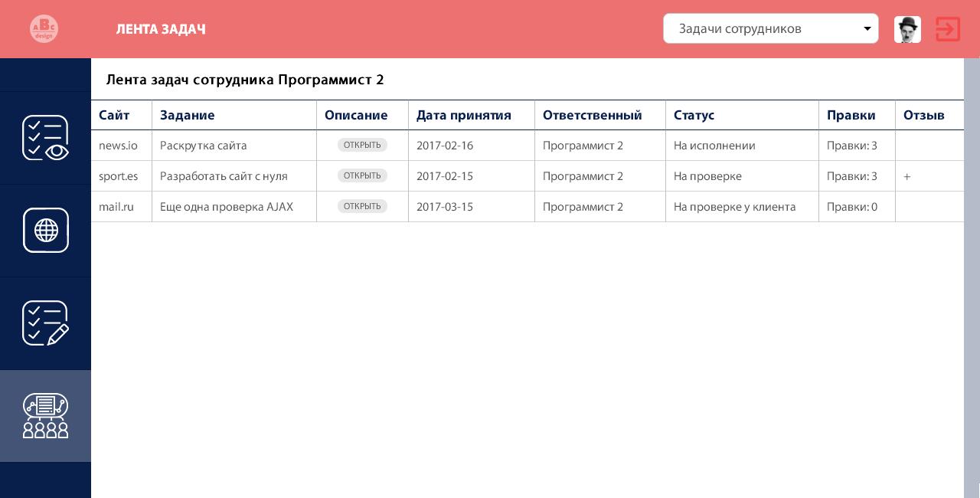Viewport: 980px width, 498px height.
Task: Click the user avatar picture
Action: tap(907, 29)
